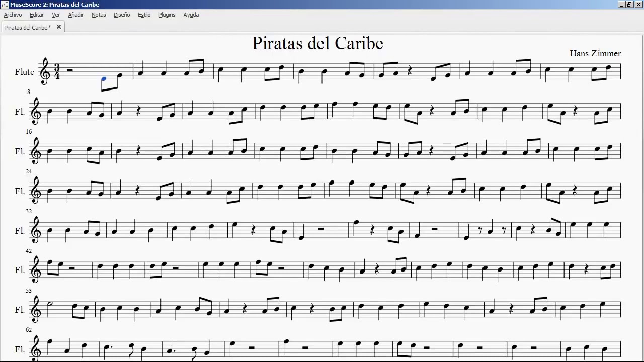
Task: Open the Ayuda menu
Action: [x=191, y=15]
